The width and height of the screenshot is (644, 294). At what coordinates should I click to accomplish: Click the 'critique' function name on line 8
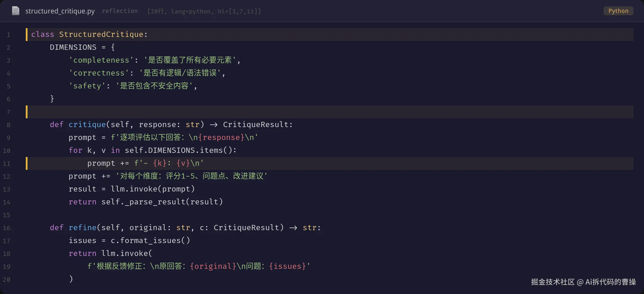coord(87,124)
